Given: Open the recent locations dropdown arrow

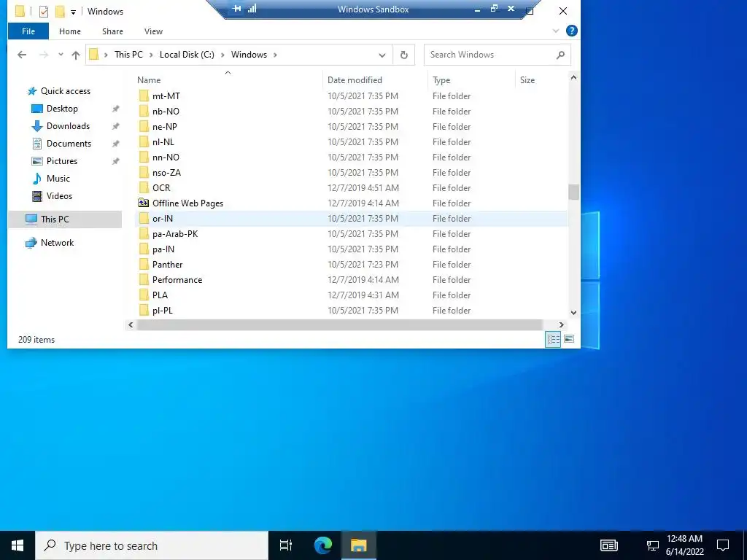Looking at the screenshot, I should click(61, 55).
